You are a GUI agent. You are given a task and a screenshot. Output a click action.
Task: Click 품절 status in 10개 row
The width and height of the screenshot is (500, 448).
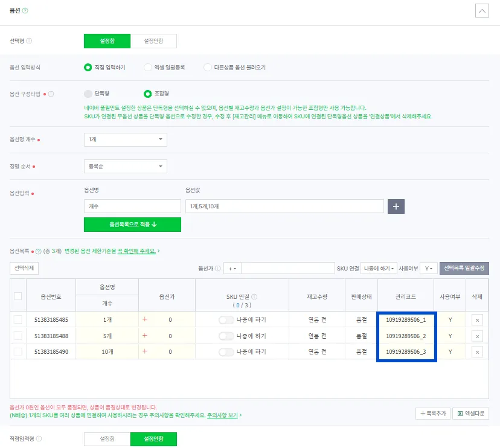(361, 352)
